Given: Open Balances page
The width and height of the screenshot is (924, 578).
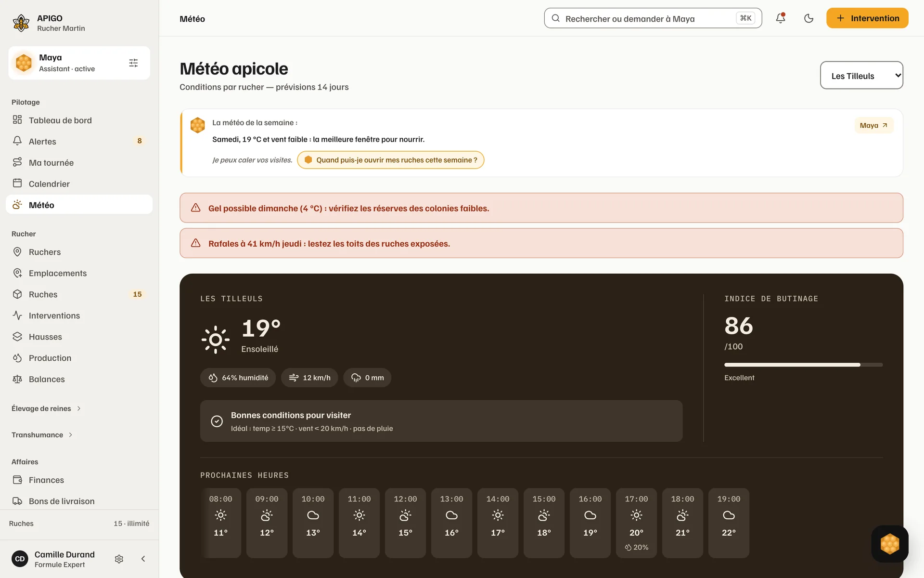Looking at the screenshot, I should (79, 379).
